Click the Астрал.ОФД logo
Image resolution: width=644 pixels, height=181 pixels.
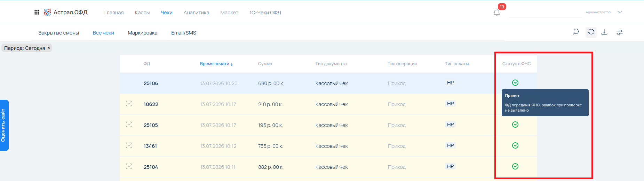pyautogui.click(x=66, y=12)
